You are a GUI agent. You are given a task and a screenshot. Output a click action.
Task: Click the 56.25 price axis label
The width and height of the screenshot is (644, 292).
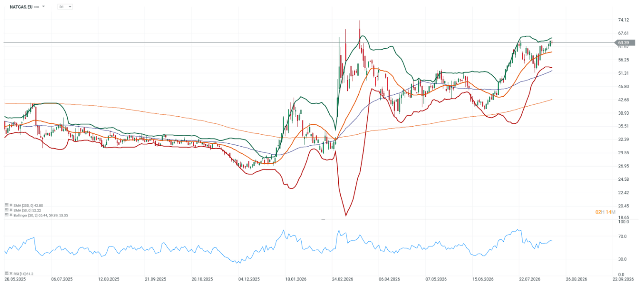click(623, 60)
